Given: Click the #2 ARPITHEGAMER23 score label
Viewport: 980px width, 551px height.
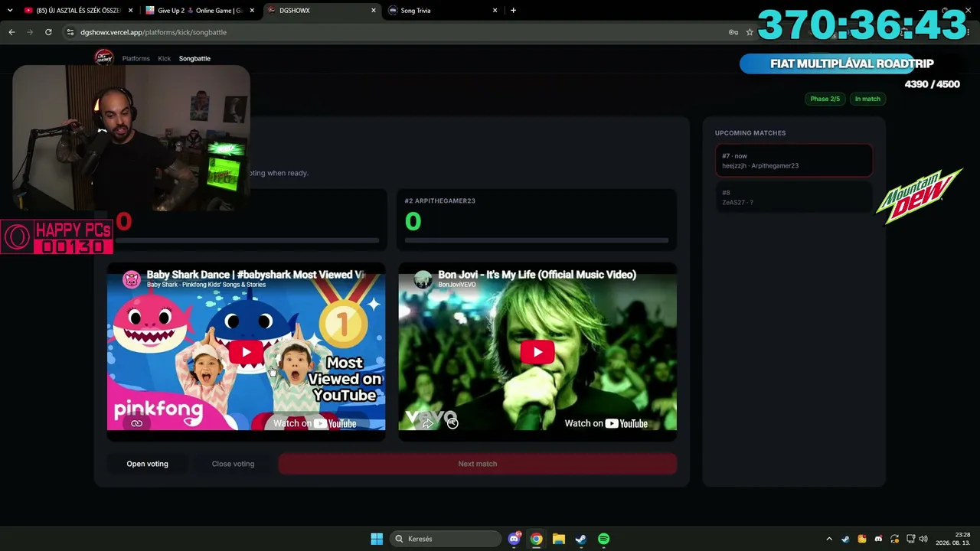Looking at the screenshot, I should click(x=440, y=201).
